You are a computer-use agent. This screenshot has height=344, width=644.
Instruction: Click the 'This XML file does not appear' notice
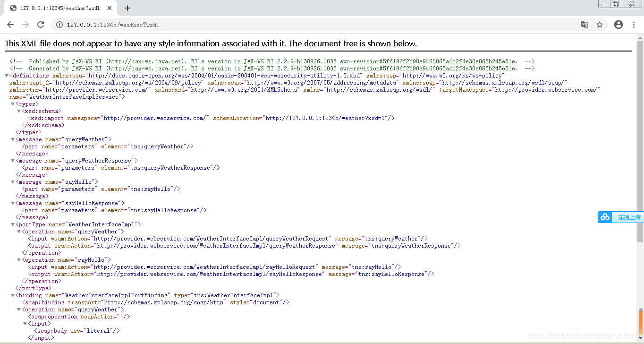pos(211,43)
